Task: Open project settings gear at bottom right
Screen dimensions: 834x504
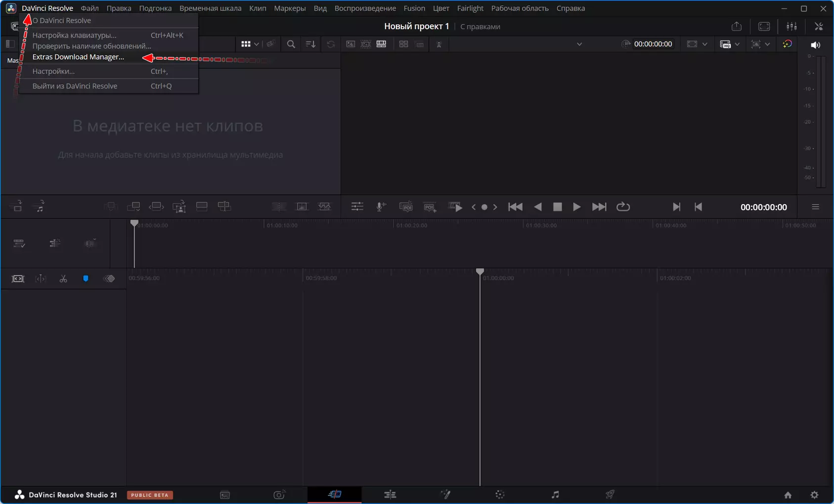Action: coord(815,495)
